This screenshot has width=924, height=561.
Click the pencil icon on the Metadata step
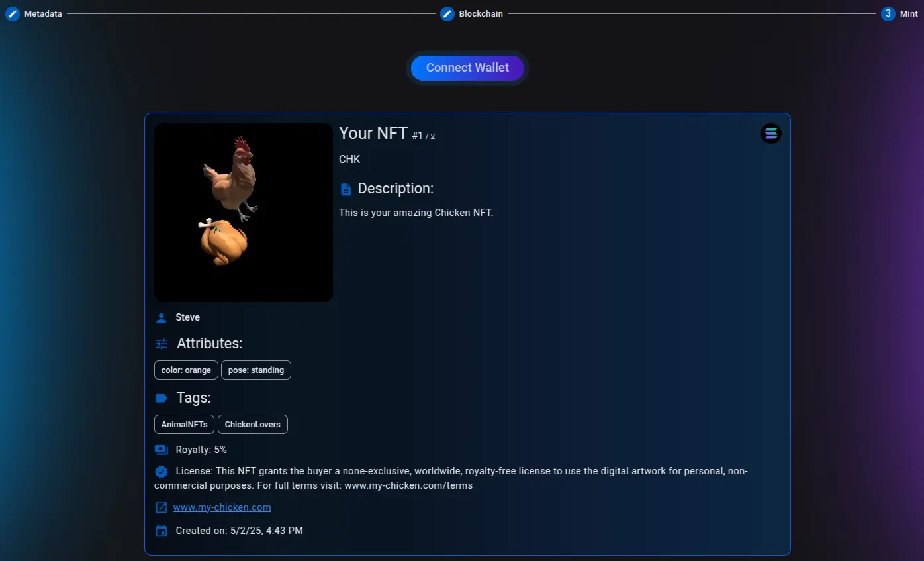(x=12, y=13)
